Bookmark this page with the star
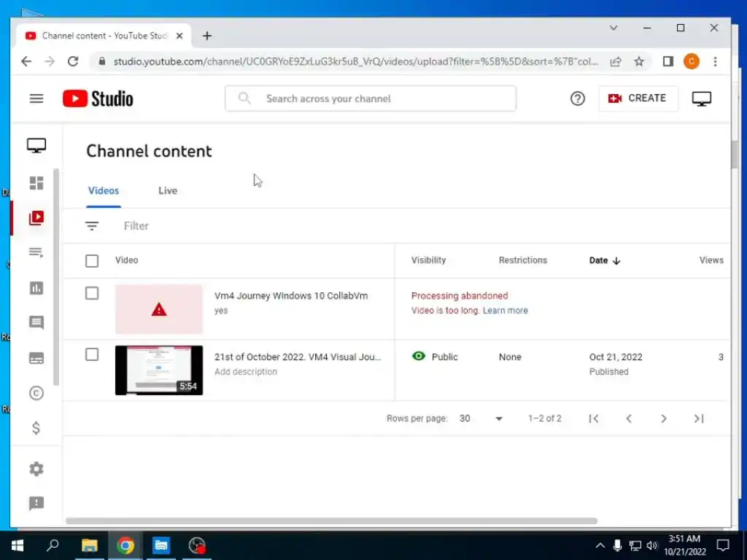This screenshot has height=560, width=747. [x=639, y=61]
